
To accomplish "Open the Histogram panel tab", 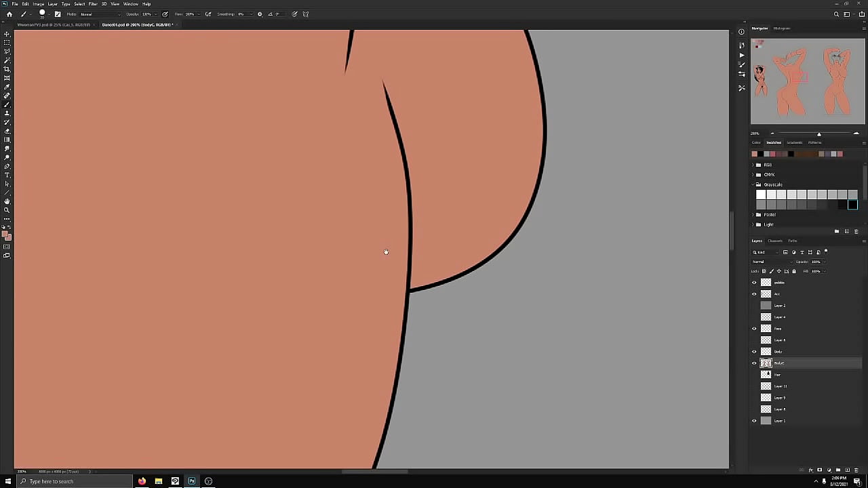I will (782, 28).
